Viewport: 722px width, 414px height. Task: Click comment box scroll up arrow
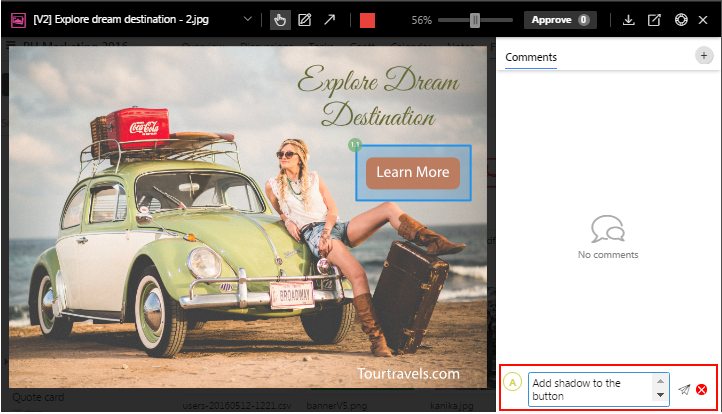660,381
